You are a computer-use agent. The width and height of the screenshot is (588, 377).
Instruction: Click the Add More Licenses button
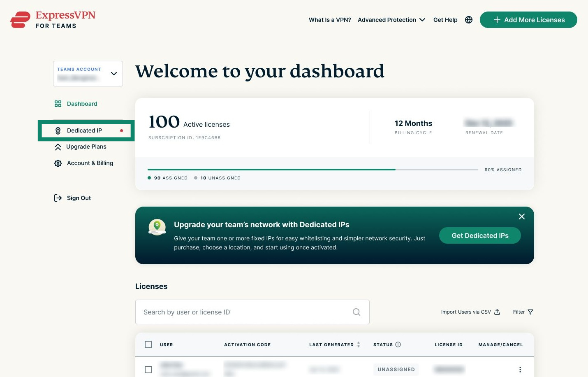(528, 20)
